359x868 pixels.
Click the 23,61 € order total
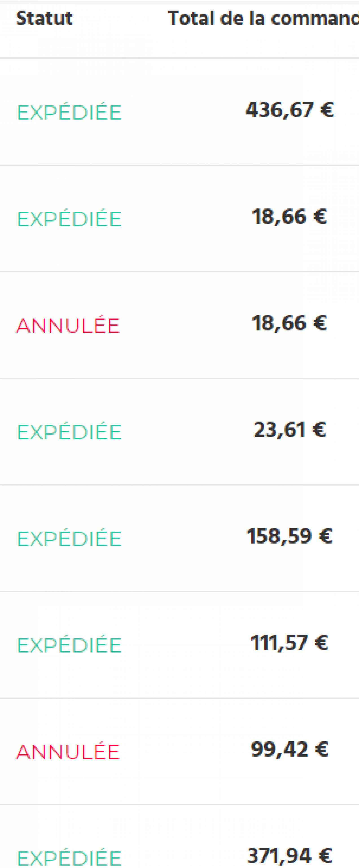coord(290,429)
